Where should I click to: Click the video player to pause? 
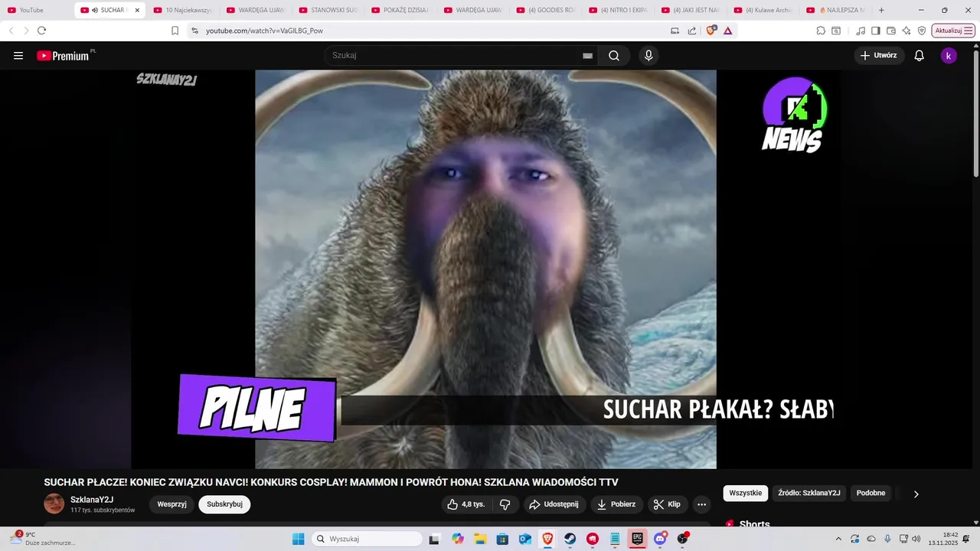(x=485, y=269)
